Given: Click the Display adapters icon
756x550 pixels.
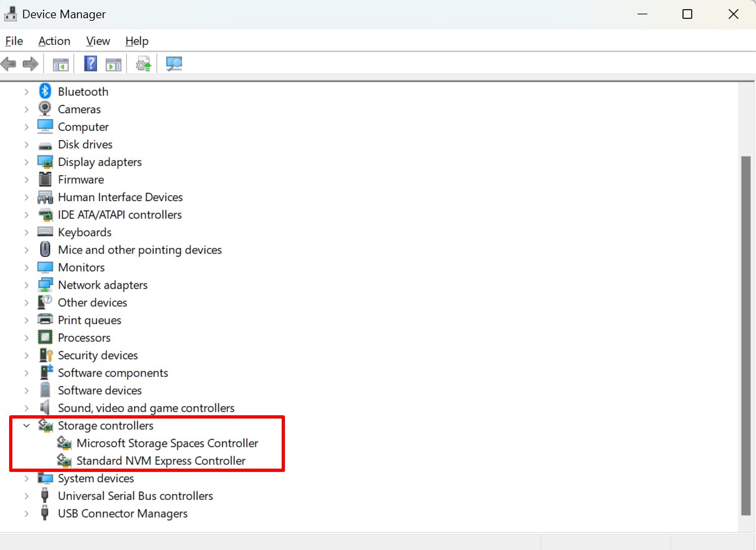Looking at the screenshot, I should (46, 162).
